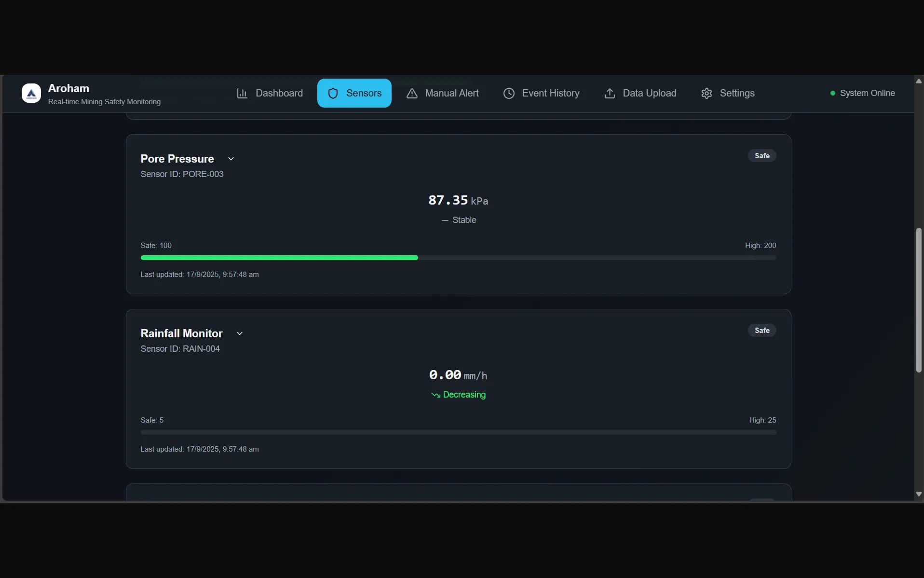Click the scrollbar up arrow

pyautogui.click(x=919, y=81)
